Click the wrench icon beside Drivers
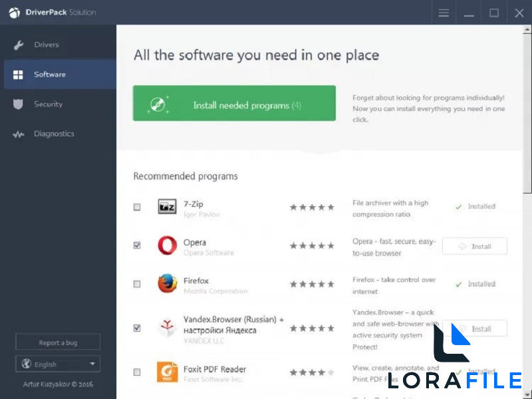Screen dimensions: 532x399 click(x=19, y=45)
